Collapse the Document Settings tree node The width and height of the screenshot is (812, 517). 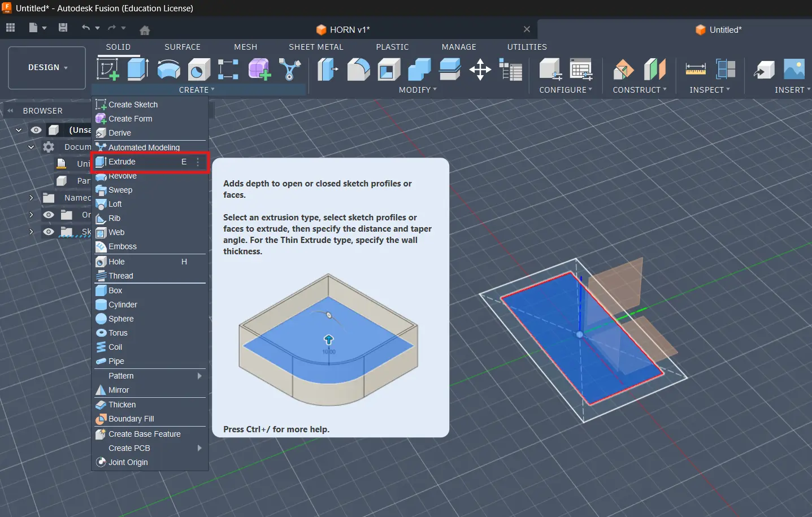(x=31, y=147)
